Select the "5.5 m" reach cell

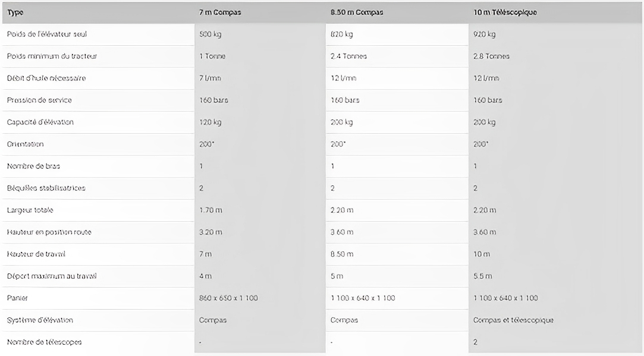pos(483,276)
